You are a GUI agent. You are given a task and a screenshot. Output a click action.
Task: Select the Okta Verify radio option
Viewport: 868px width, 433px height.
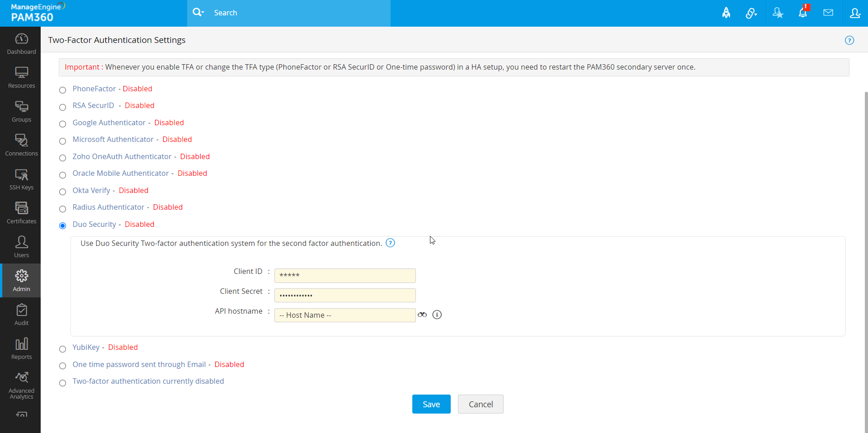tap(63, 192)
